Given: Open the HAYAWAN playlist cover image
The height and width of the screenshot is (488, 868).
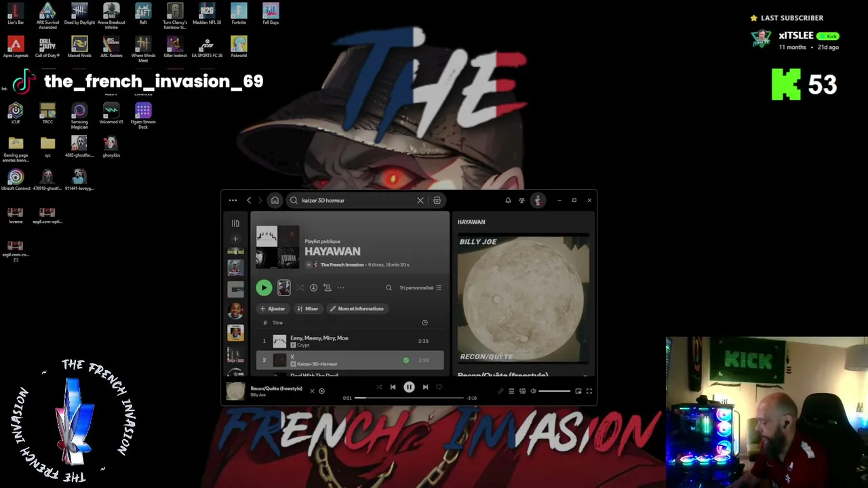Looking at the screenshot, I should pos(277,247).
